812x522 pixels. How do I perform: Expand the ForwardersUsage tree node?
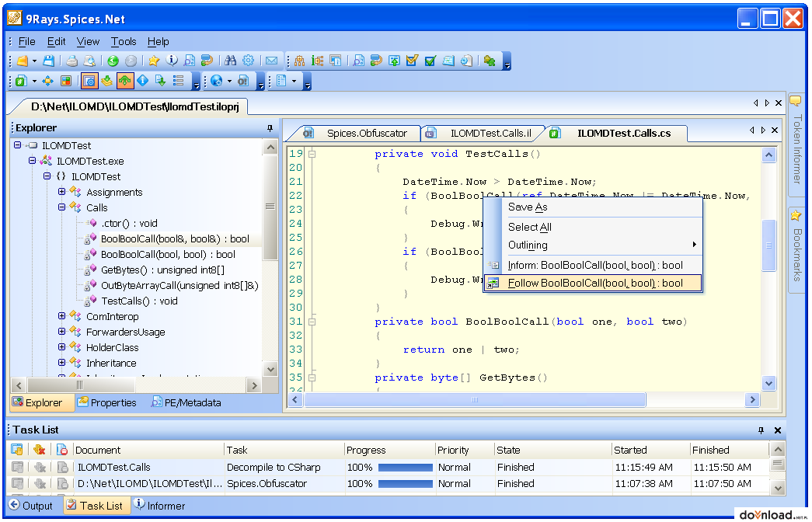61,332
